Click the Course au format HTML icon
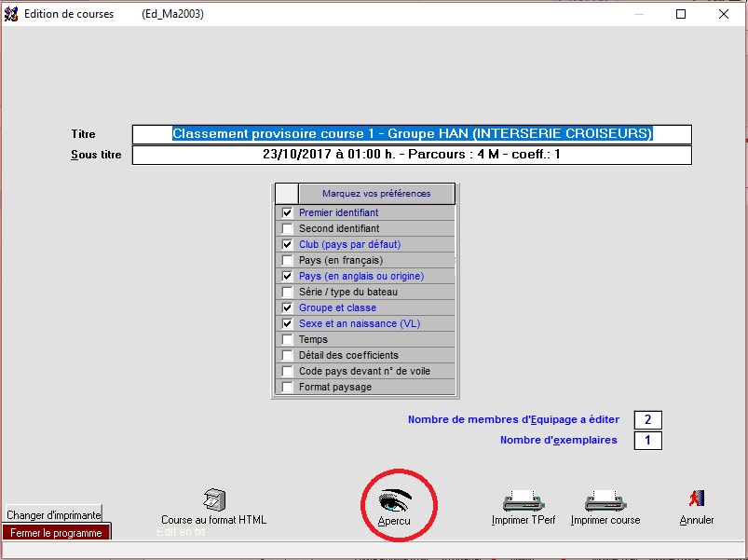 (x=214, y=499)
